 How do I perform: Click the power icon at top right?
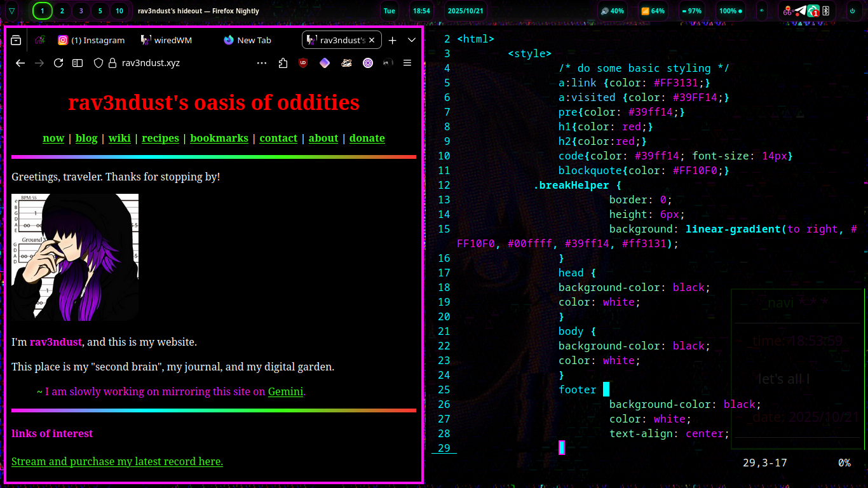pos(852,11)
